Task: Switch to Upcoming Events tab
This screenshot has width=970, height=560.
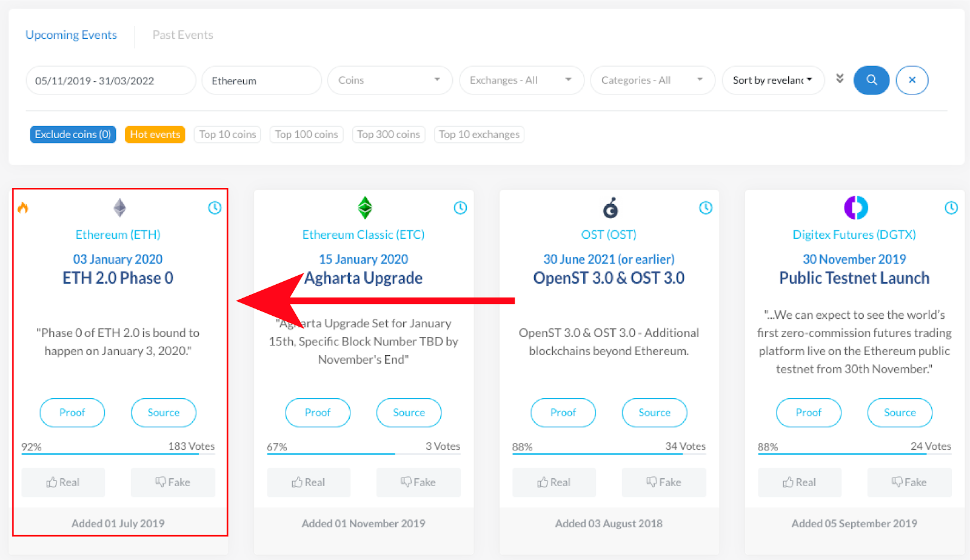Action: (71, 35)
